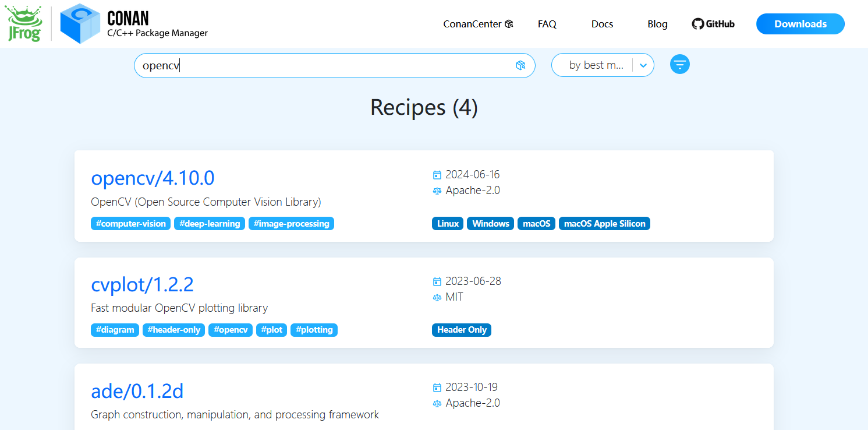Image resolution: width=868 pixels, height=430 pixels.
Task: Click the JFrog logo
Action: tap(24, 24)
